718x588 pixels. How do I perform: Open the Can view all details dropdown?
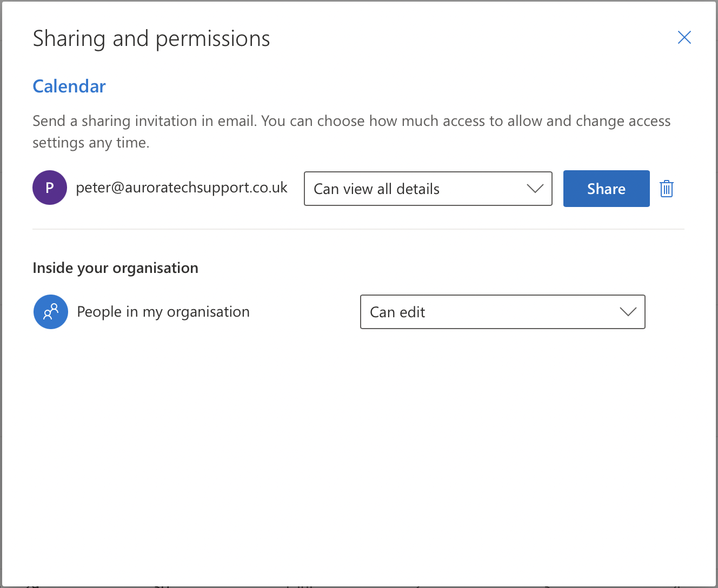tap(428, 189)
